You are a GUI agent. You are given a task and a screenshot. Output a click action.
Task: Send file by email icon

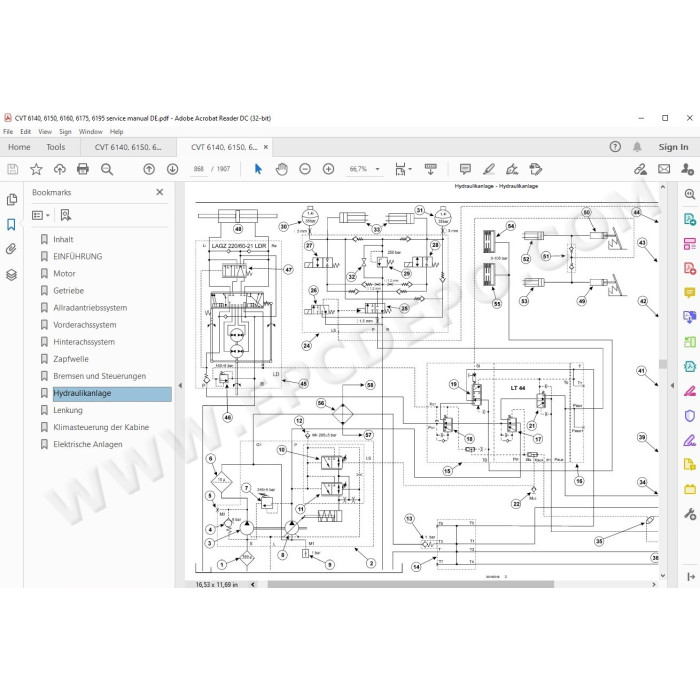pos(664,169)
